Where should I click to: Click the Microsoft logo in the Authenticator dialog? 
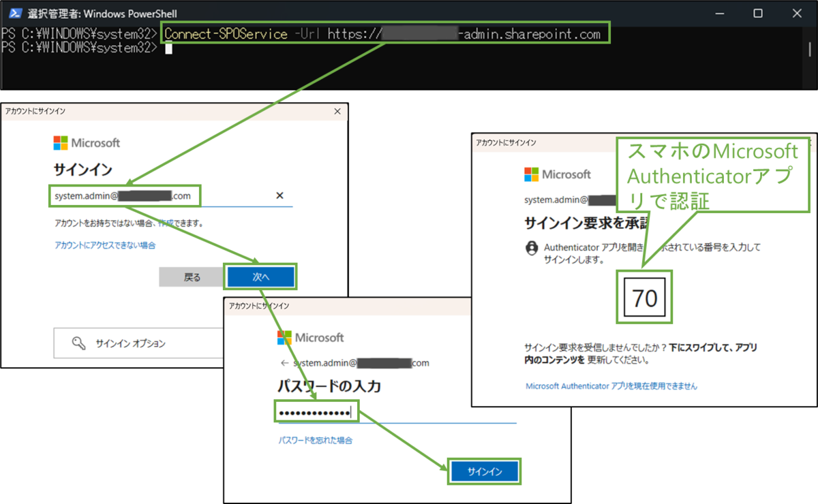pyautogui.click(x=558, y=175)
